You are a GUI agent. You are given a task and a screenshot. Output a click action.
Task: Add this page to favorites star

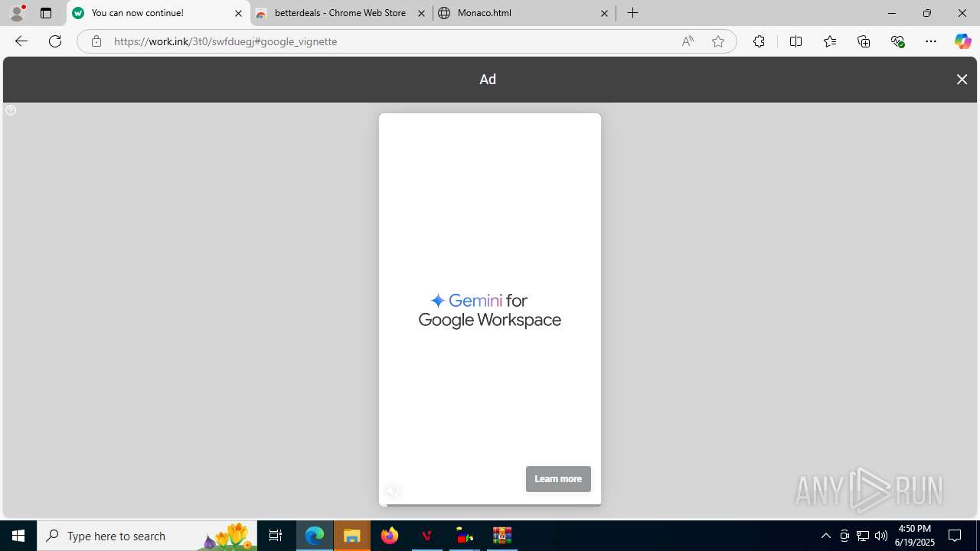pos(718,41)
